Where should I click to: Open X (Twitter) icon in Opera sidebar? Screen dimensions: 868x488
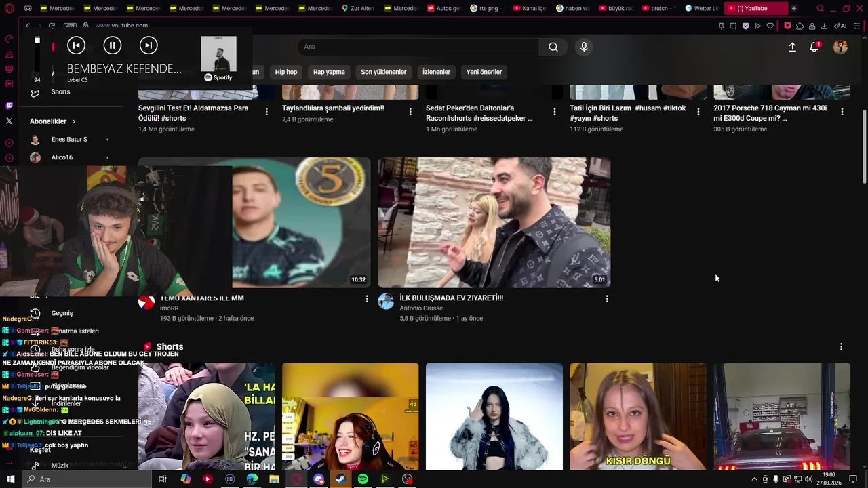click(x=9, y=121)
